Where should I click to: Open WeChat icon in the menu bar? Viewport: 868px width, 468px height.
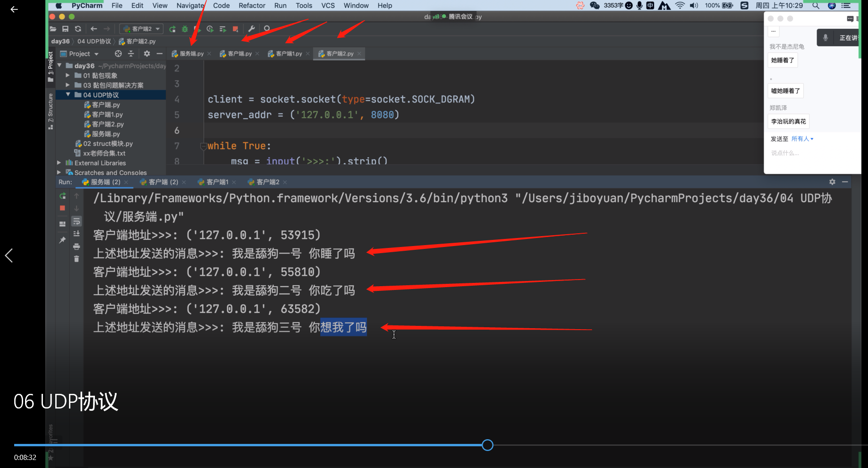pos(595,6)
